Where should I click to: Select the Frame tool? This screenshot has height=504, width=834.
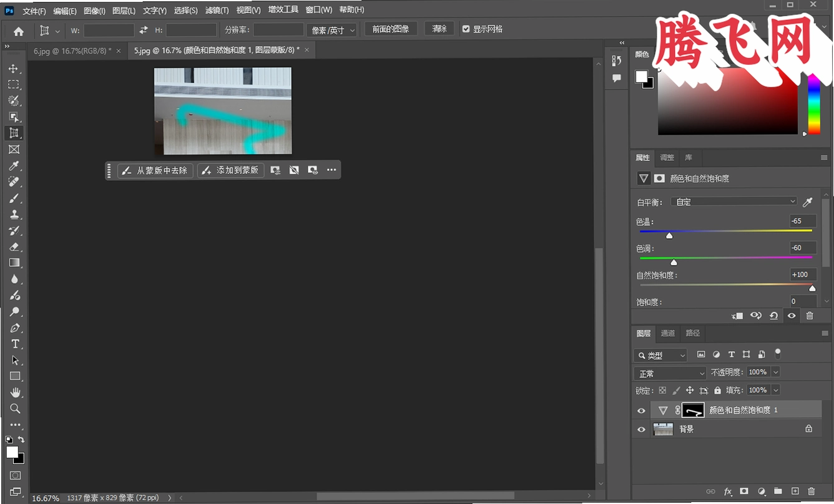coord(14,150)
